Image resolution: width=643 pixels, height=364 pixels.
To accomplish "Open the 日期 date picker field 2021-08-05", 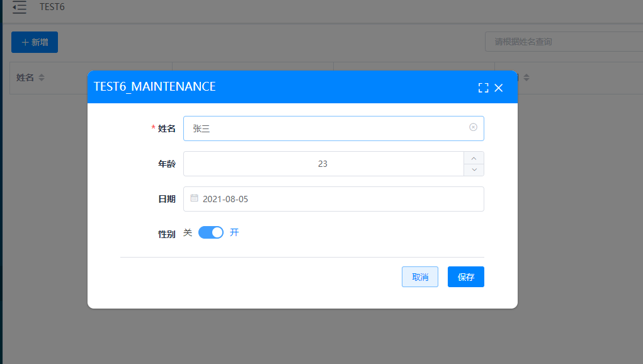I will click(333, 199).
